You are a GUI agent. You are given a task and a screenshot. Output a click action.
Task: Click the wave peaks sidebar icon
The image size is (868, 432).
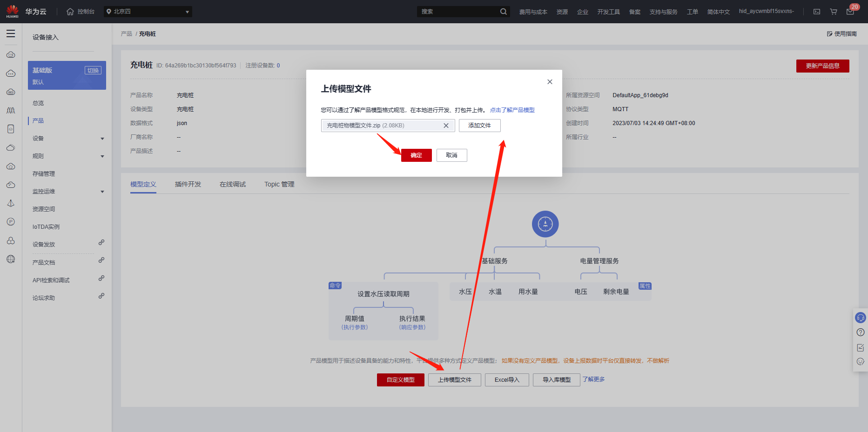(x=11, y=111)
